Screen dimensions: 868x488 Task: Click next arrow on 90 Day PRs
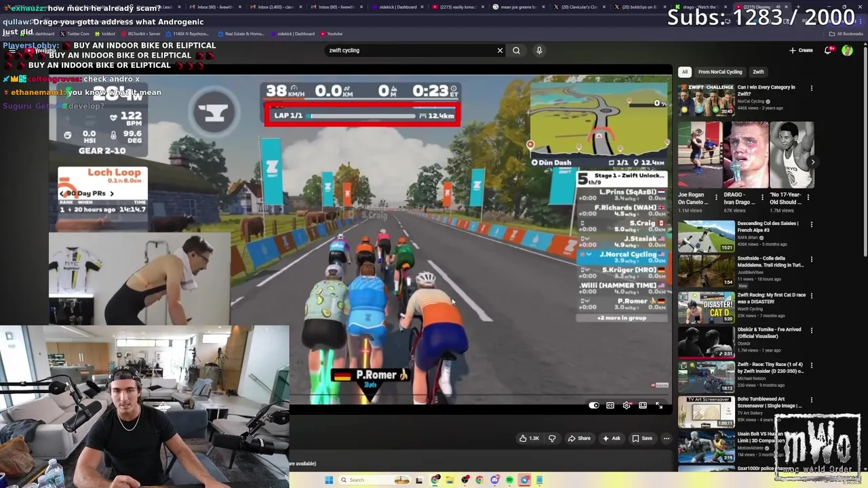[x=112, y=194]
